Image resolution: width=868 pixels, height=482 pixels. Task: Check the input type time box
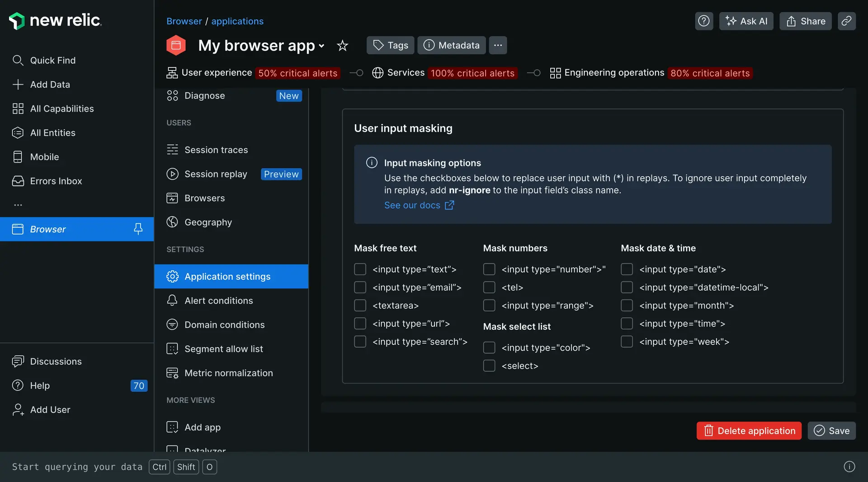pyautogui.click(x=627, y=323)
